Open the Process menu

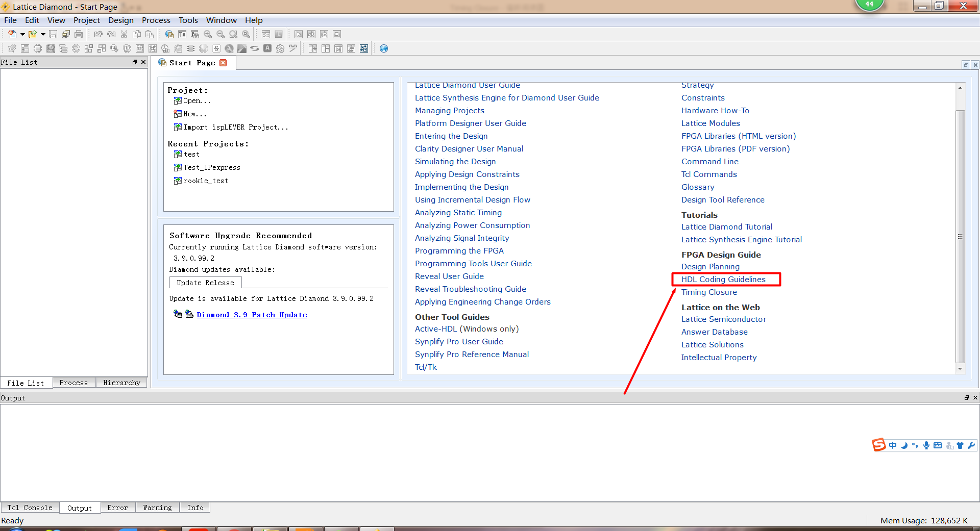point(156,20)
